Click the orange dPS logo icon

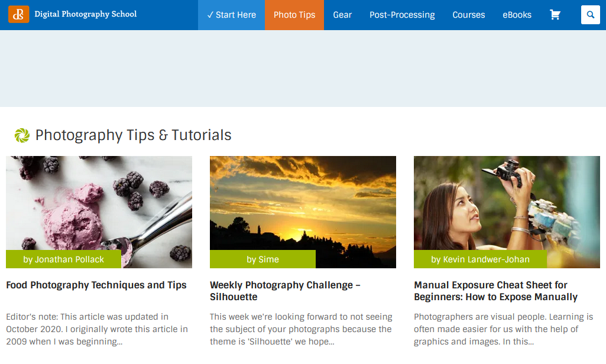tap(18, 14)
